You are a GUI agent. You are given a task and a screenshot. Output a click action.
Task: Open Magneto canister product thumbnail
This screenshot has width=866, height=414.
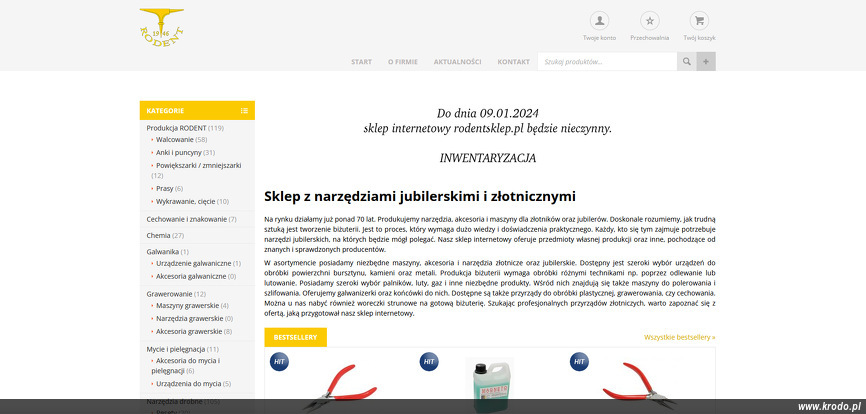pos(489,385)
